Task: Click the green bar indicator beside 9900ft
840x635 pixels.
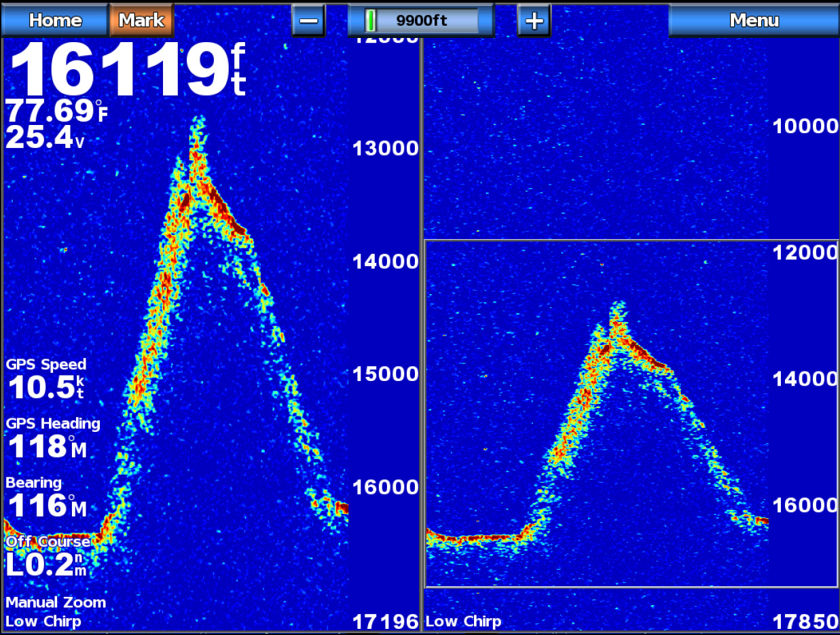Action: pyautogui.click(x=371, y=20)
